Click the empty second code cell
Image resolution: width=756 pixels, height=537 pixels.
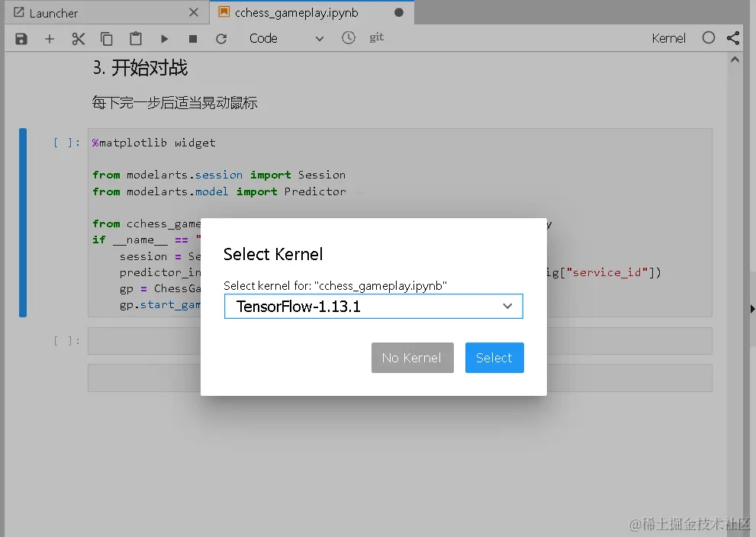(x=400, y=341)
